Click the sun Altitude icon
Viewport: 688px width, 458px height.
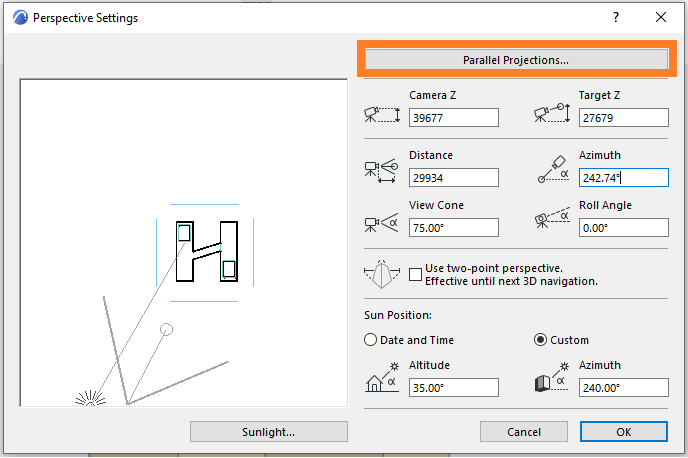381,380
